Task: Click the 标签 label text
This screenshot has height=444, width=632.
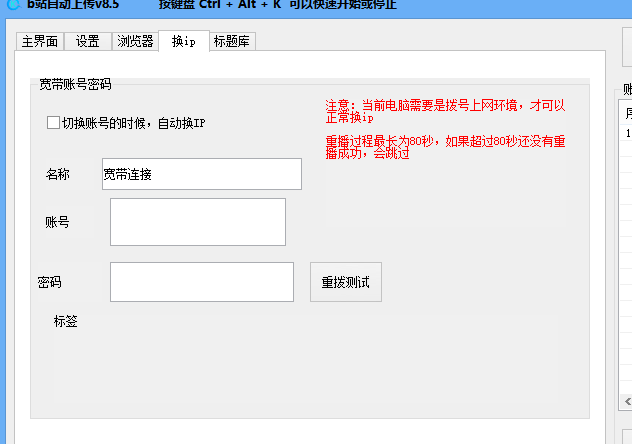Action: pos(65,321)
